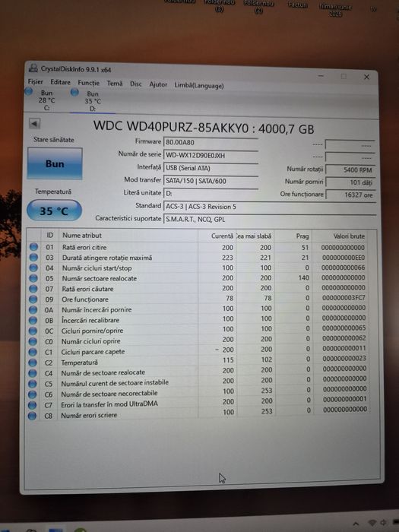Viewport: 399px width, 532px height.
Task: Select the attribute name Durată atingere rotație maximă
Action: 107,258
